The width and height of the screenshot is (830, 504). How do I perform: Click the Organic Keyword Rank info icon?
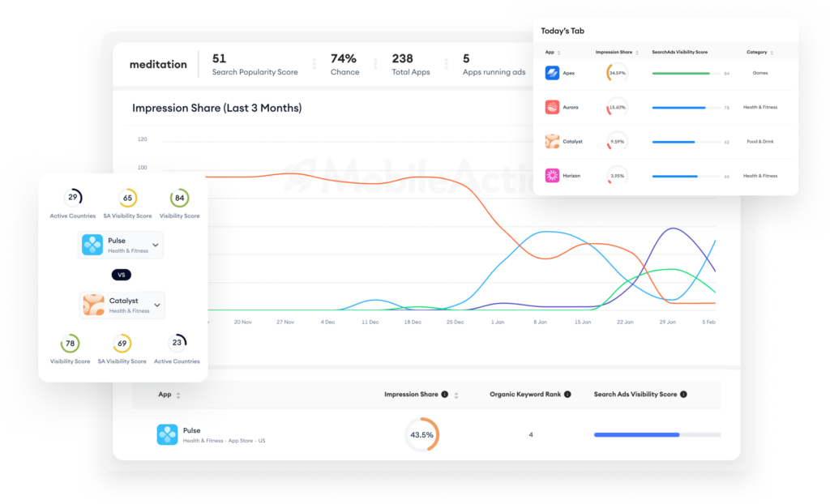pyautogui.click(x=567, y=395)
